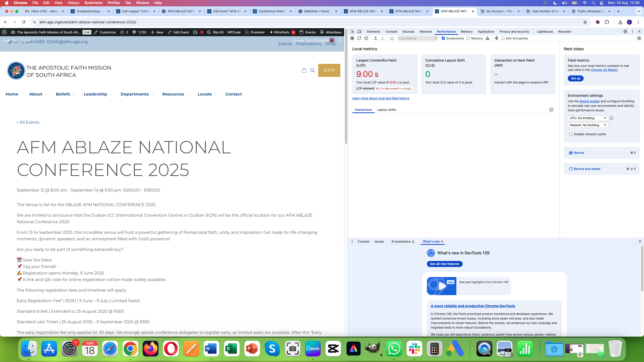
Task: Click the collect garbage icon
Action: (x=488, y=38)
